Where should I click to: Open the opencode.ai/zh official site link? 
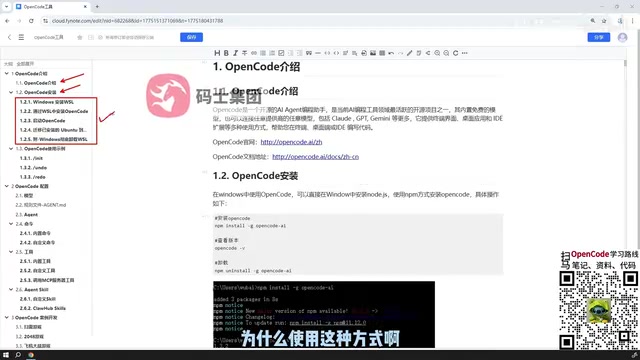point(291,142)
